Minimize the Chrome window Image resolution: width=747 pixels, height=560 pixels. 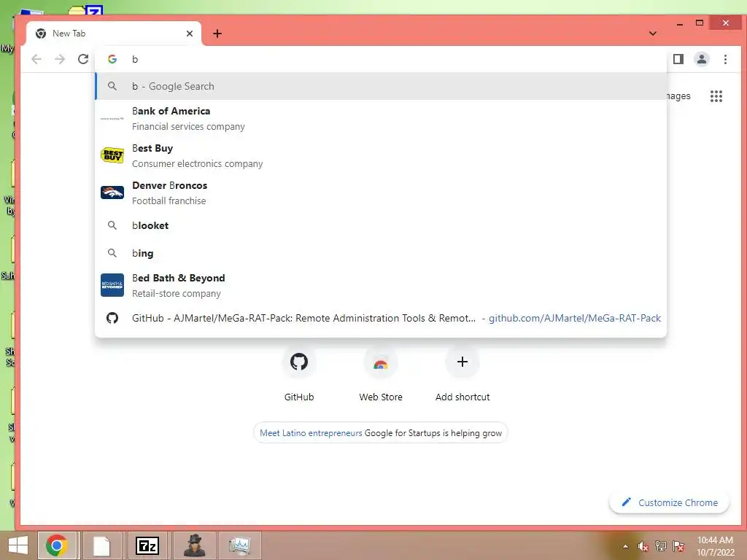click(x=680, y=23)
